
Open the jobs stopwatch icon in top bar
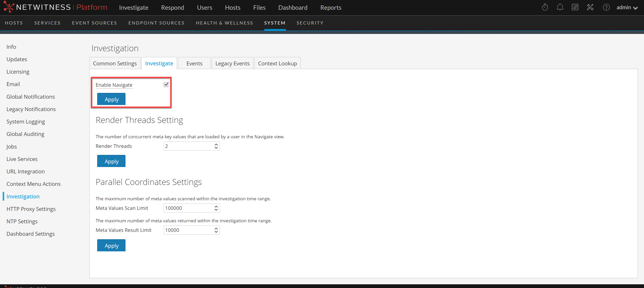(545, 7)
